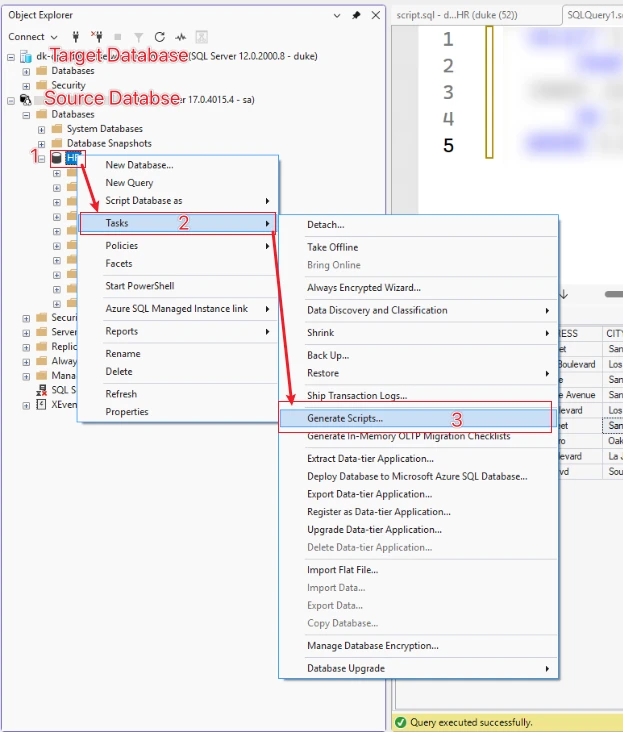Expand the System Databases folder
This screenshot has width=623, height=732.
tap(42, 130)
